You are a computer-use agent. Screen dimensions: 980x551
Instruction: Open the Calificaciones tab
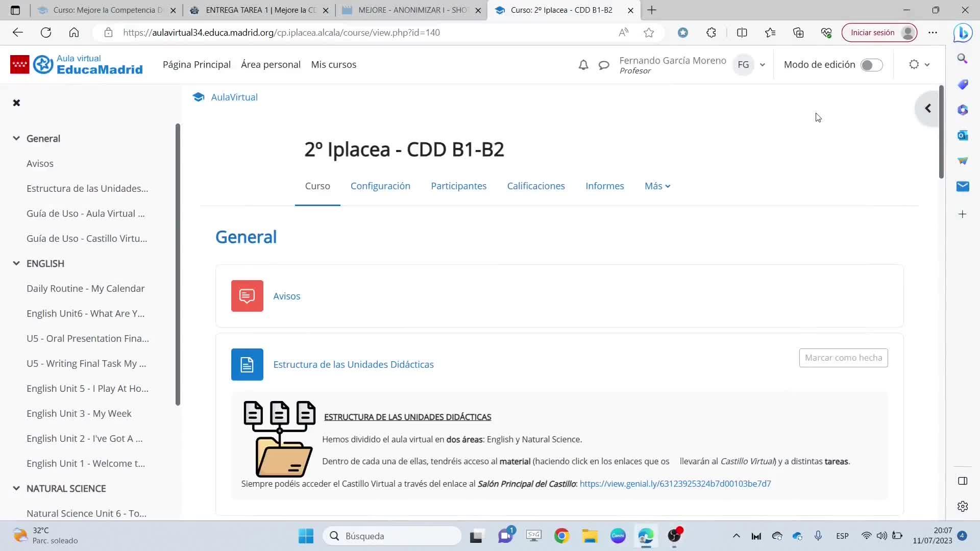pos(535,186)
